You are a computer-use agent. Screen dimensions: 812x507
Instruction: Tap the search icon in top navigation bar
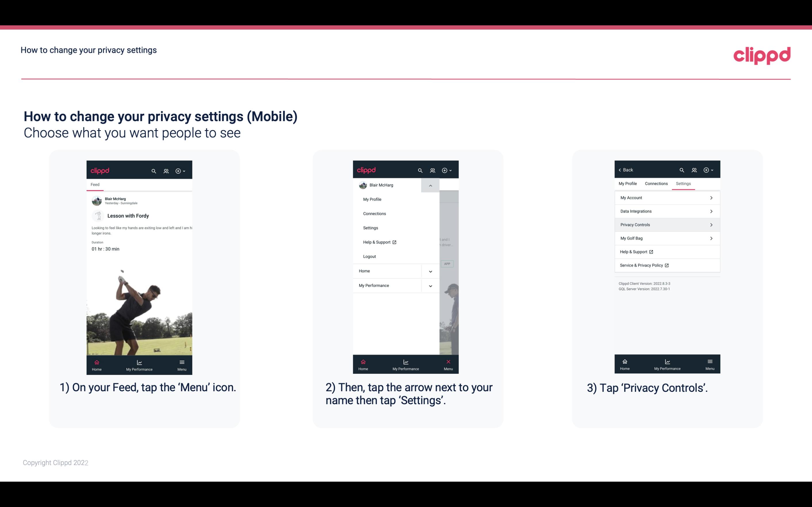[154, 170]
